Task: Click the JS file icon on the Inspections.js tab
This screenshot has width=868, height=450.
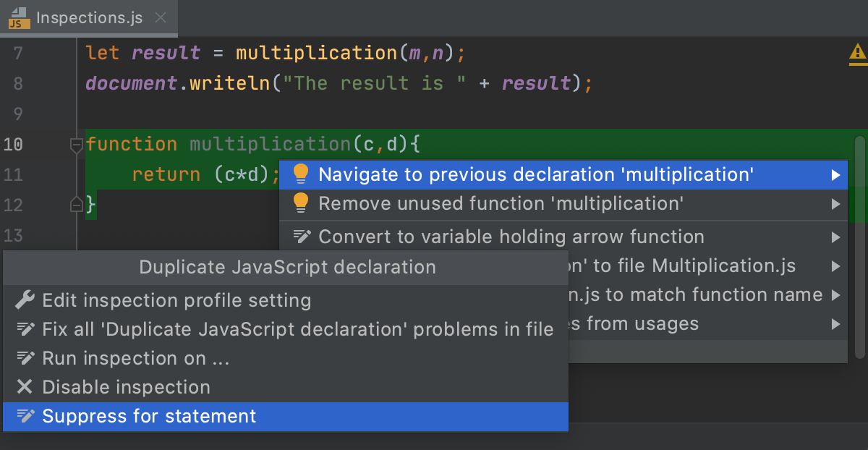Action: pos(19,18)
